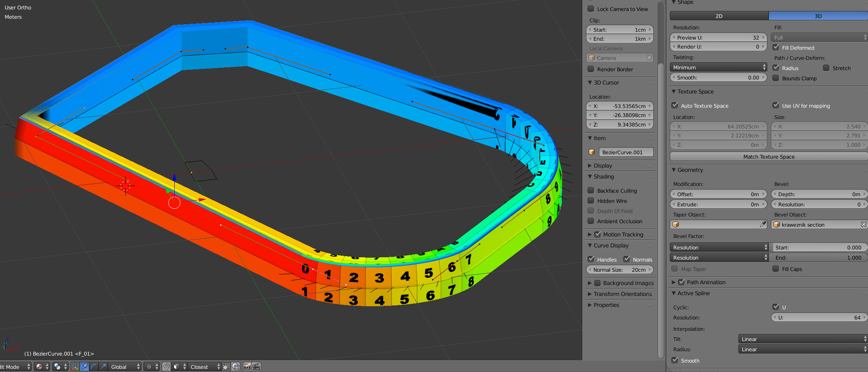Enable Ambient Occlusion shading
The width and height of the screenshot is (868, 372).
click(x=591, y=221)
